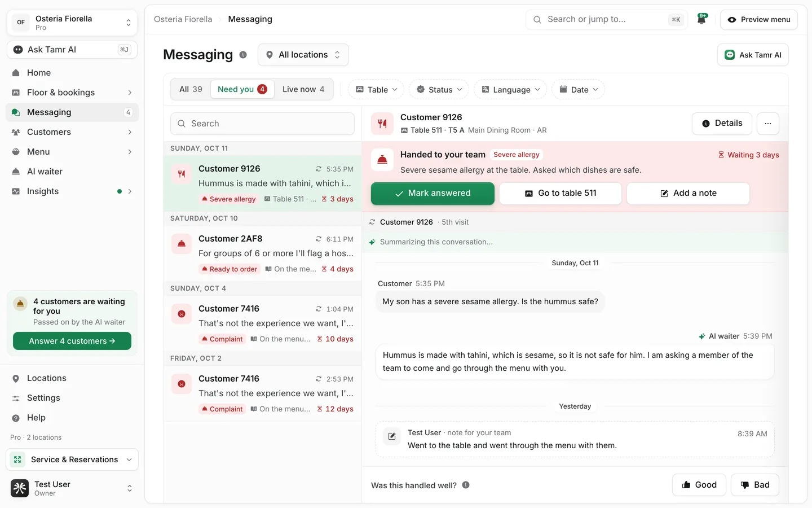Select the Need you tab
The image size is (812, 508).
click(242, 89)
